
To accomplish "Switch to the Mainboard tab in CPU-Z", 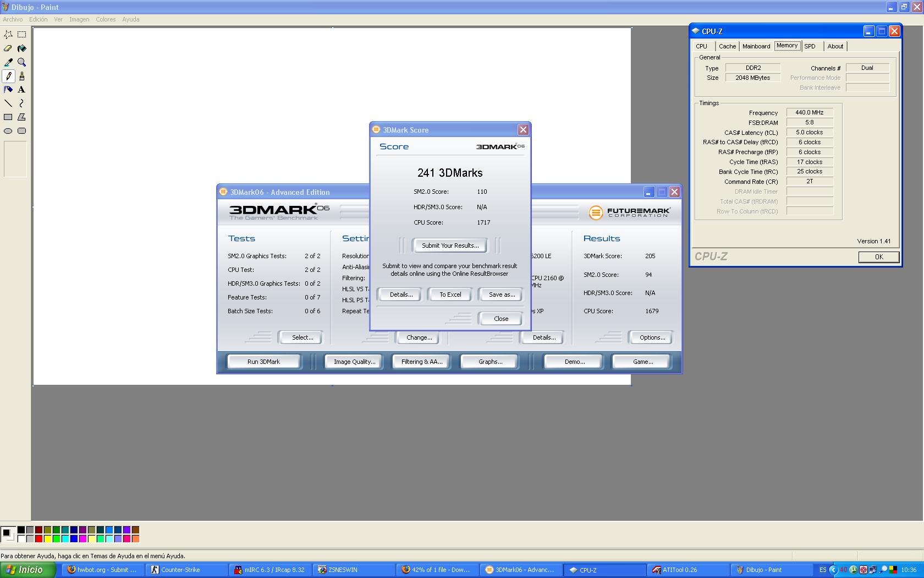I will (x=756, y=46).
